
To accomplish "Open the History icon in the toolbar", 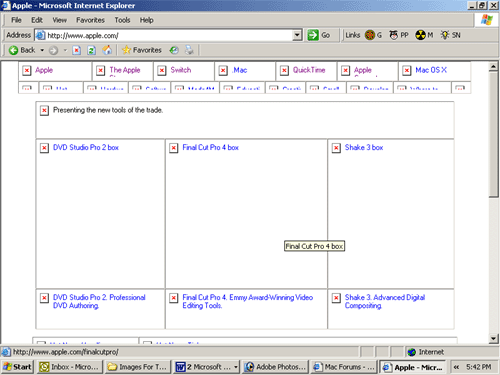I will click(x=174, y=50).
